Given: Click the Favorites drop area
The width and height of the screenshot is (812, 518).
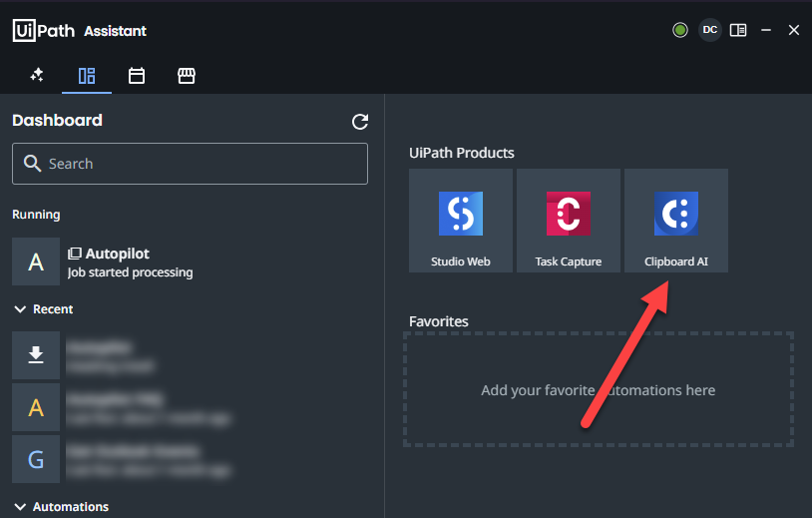Looking at the screenshot, I should coord(598,390).
